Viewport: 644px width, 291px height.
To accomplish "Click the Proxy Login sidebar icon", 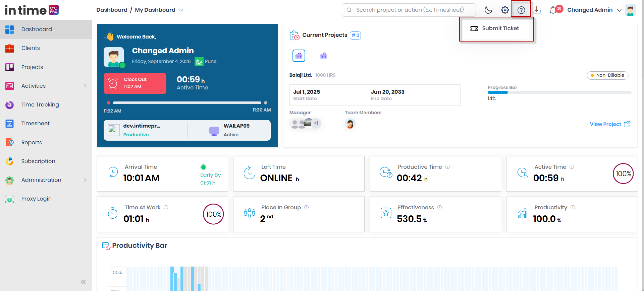I will 9,199.
